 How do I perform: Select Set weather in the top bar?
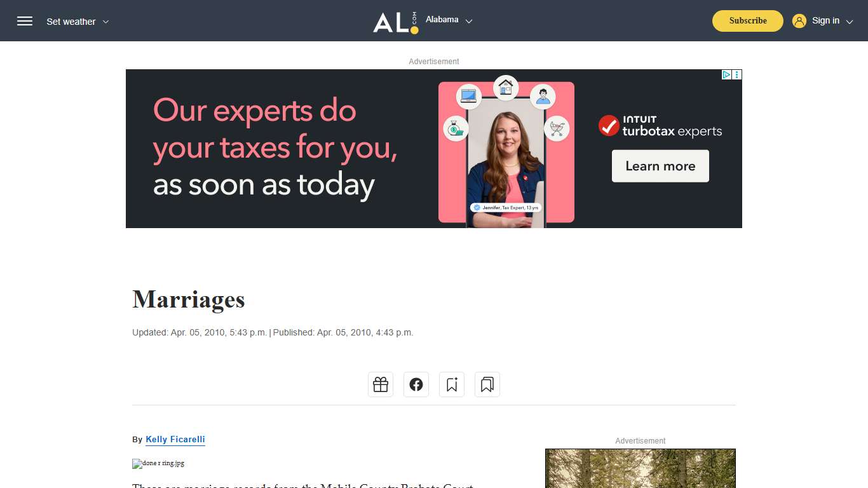[x=71, y=21]
